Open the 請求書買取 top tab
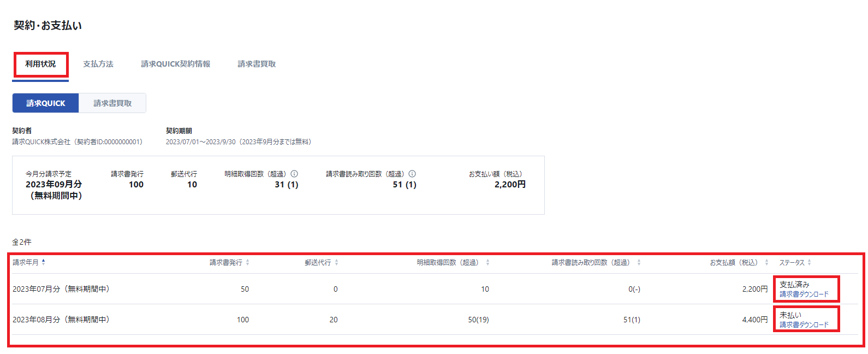 pos(257,64)
